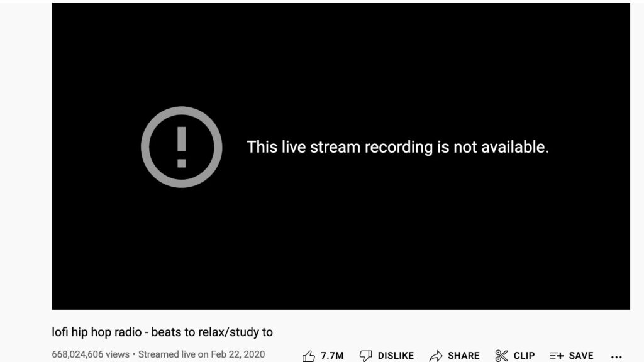Click the 'Feb 22, 2020' date
Viewport: 644px width, 362px height.
coord(238,354)
